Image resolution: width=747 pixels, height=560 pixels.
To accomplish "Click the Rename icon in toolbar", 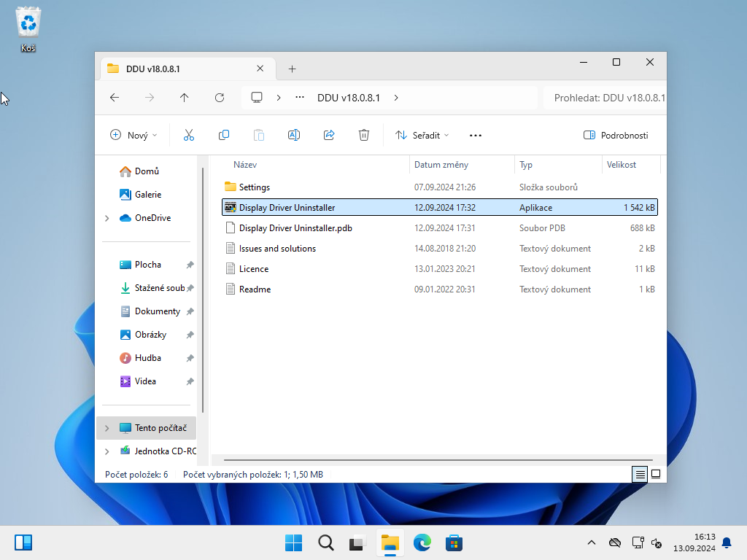I will (294, 135).
